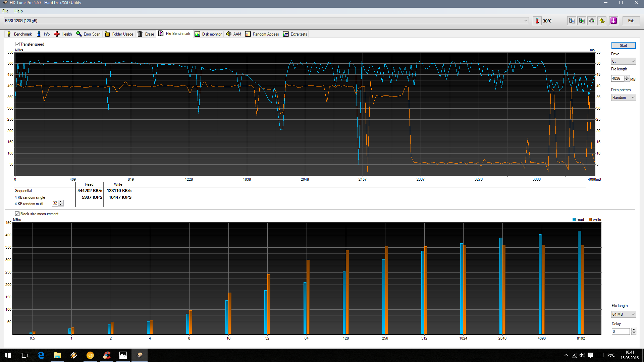Open the Help menu
The width and height of the screenshot is (644, 362).
click(18, 11)
